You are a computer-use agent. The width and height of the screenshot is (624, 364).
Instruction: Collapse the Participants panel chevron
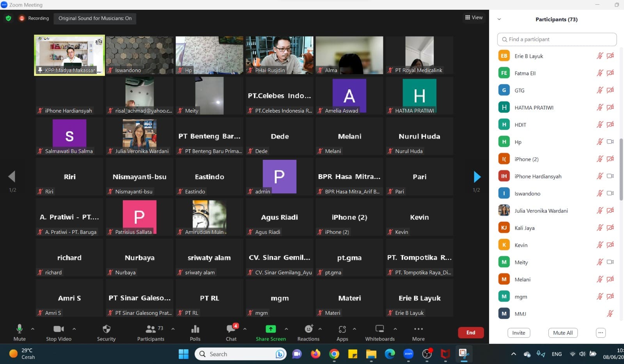(x=499, y=19)
